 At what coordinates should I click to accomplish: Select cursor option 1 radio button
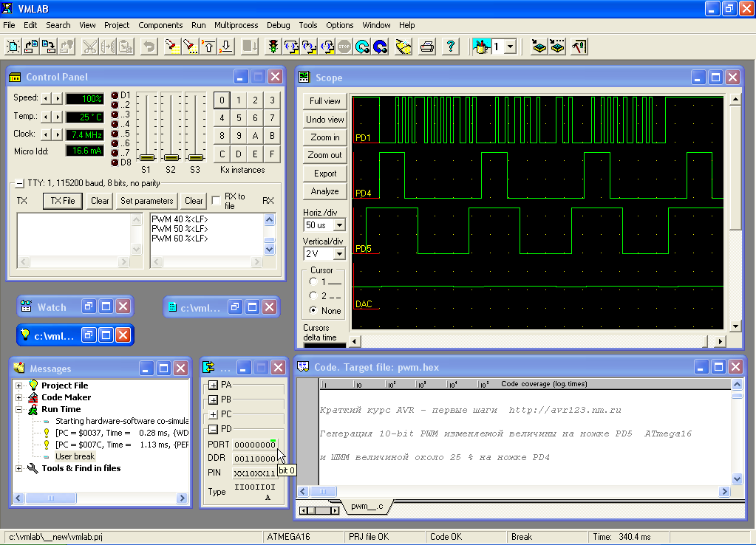(314, 282)
